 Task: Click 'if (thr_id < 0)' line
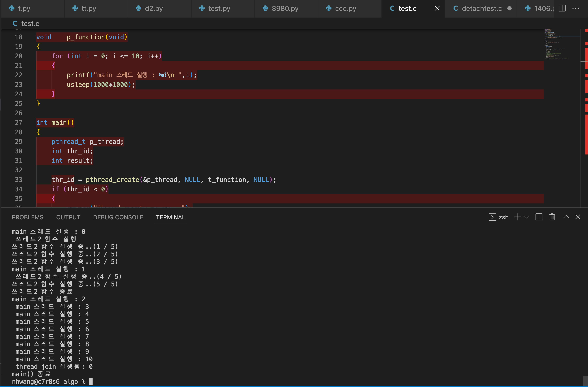tap(80, 189)
